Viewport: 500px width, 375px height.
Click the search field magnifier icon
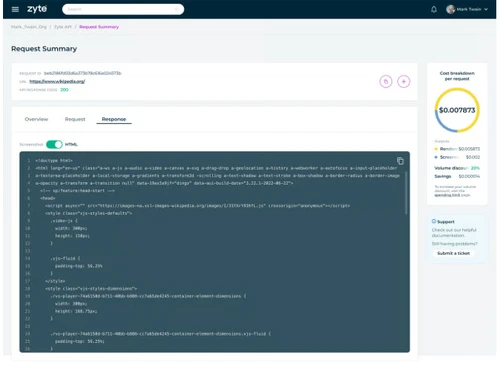(x=176, y=9)
